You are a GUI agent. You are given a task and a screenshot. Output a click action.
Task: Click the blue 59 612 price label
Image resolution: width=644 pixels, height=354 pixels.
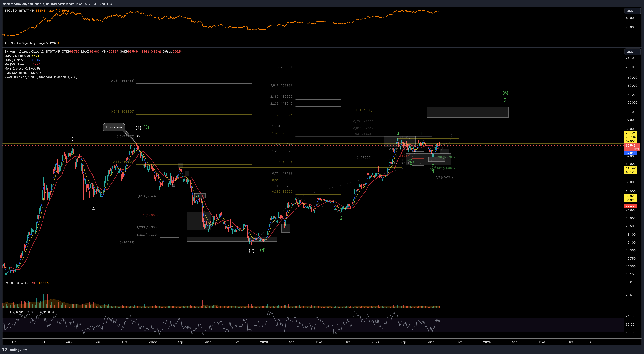631,153
